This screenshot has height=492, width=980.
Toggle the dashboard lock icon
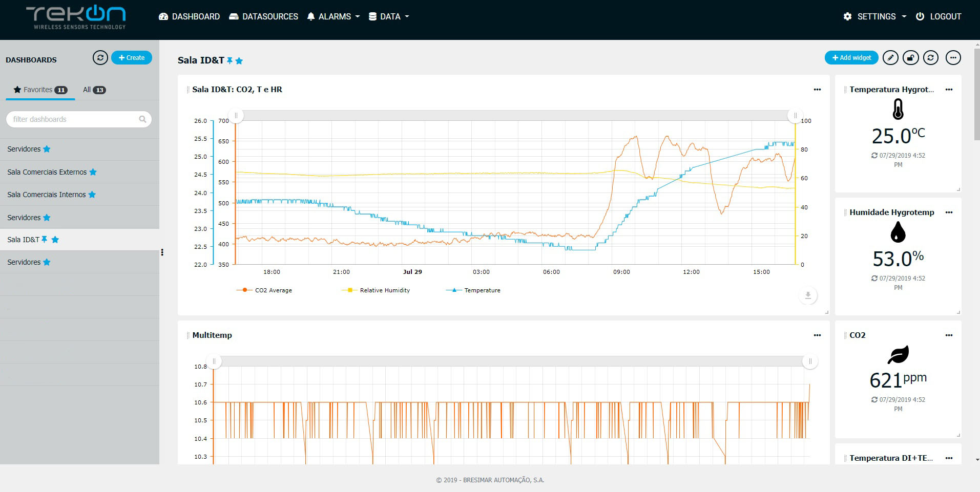pyautogui.click(x=910, y=58)
